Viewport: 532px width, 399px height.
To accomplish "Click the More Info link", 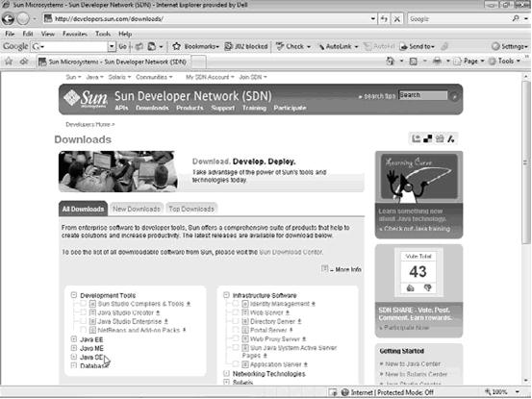I will [348, 269].
